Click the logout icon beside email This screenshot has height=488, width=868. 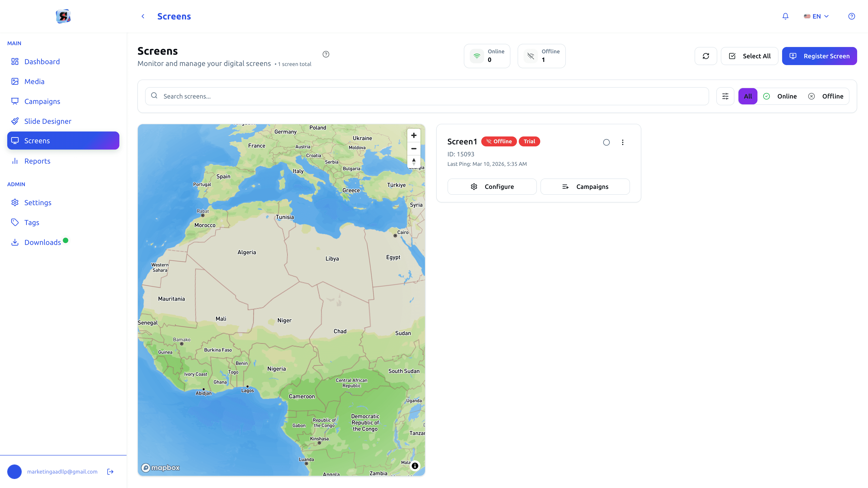110,472
